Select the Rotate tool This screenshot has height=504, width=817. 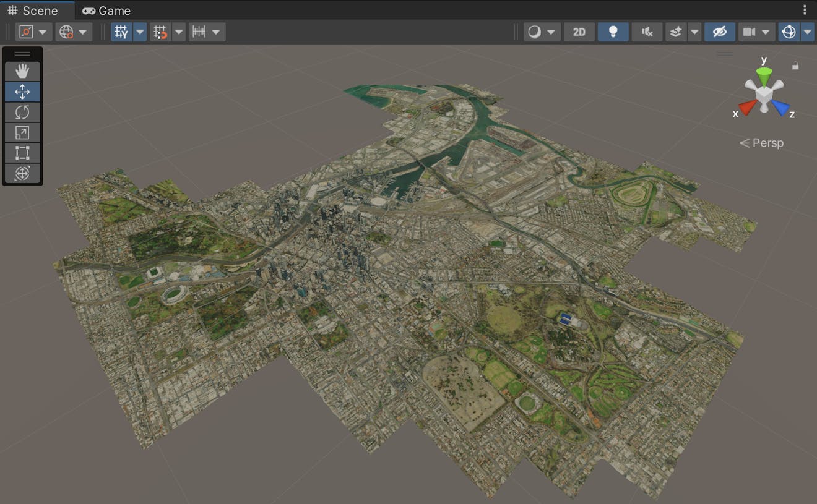[22, 113]
